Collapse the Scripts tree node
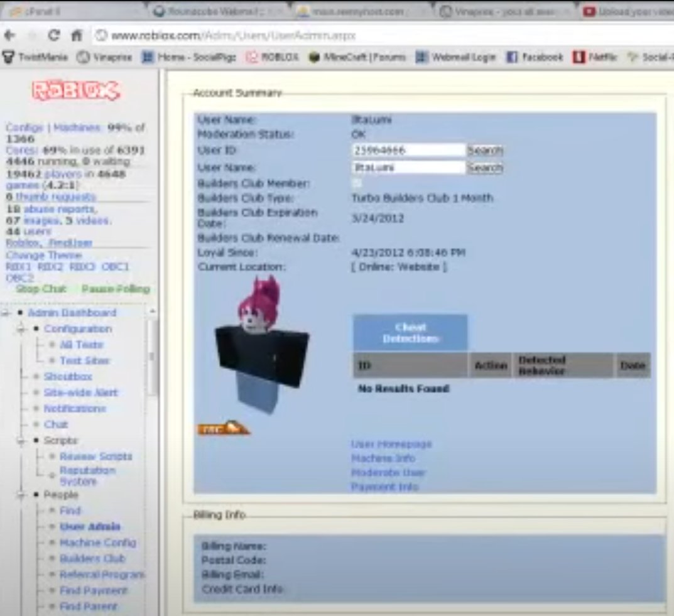This screenshot has width=674, height=616. [21, 441]
